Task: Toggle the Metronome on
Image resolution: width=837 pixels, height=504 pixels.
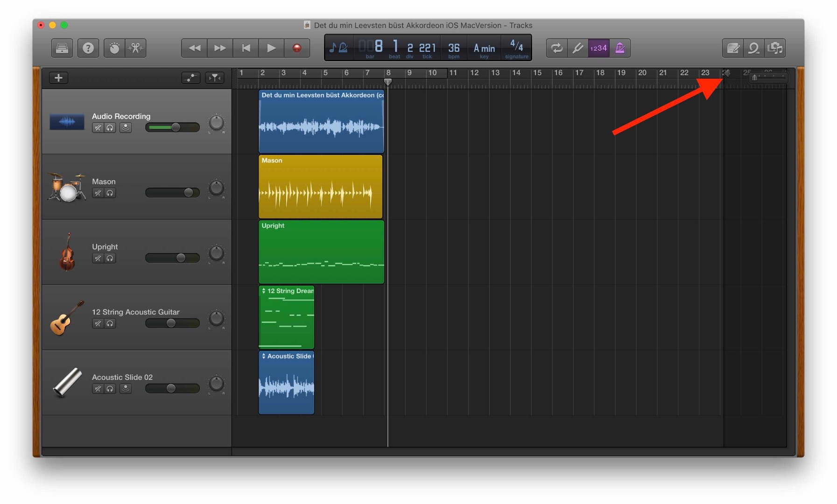Action: (620, 48)
